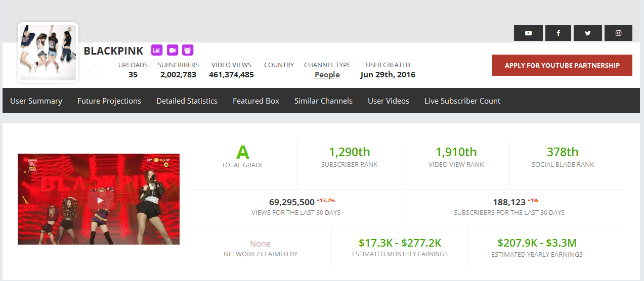Click the BLACKPINK channel name

(x=113, y=51)
